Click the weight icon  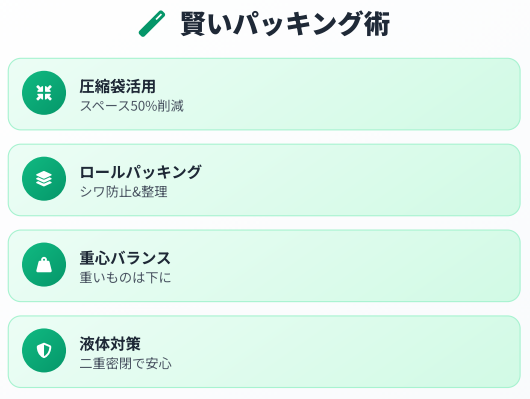coord(44,264)
